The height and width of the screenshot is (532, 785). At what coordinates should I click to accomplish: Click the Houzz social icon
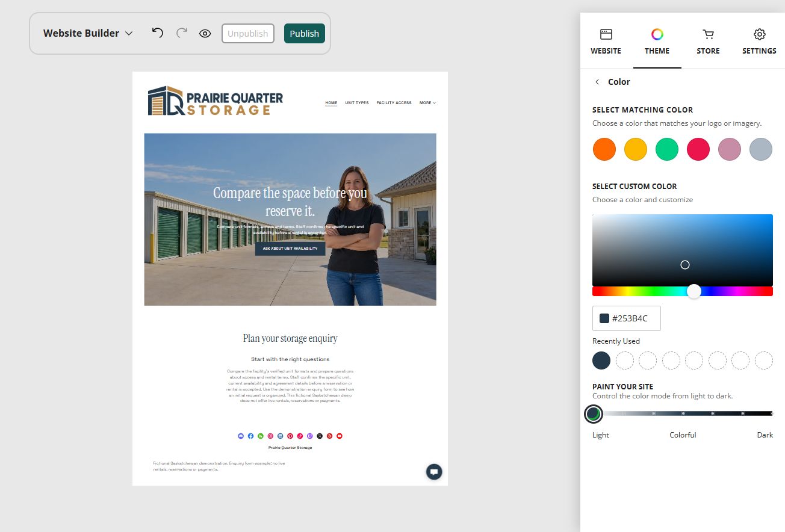[261, 436]
